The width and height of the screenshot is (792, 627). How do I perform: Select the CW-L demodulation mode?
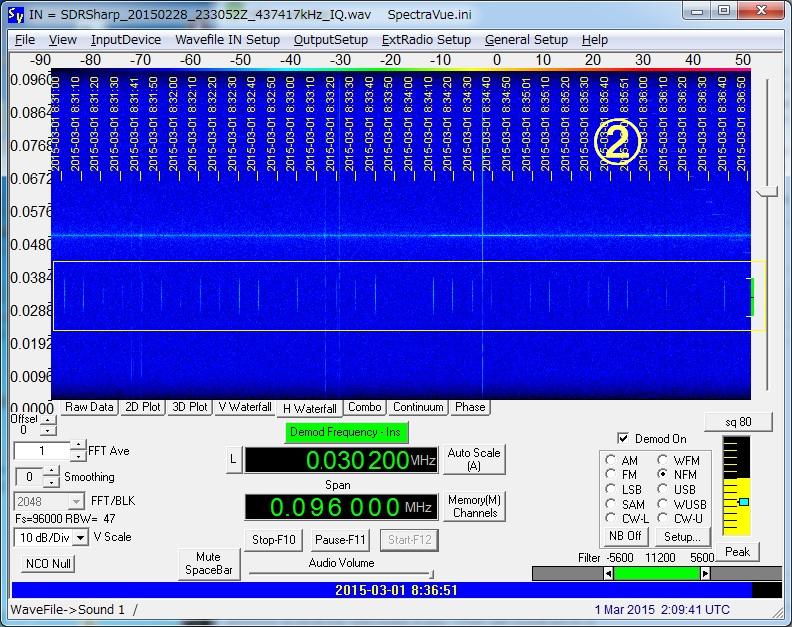(611, 518)
